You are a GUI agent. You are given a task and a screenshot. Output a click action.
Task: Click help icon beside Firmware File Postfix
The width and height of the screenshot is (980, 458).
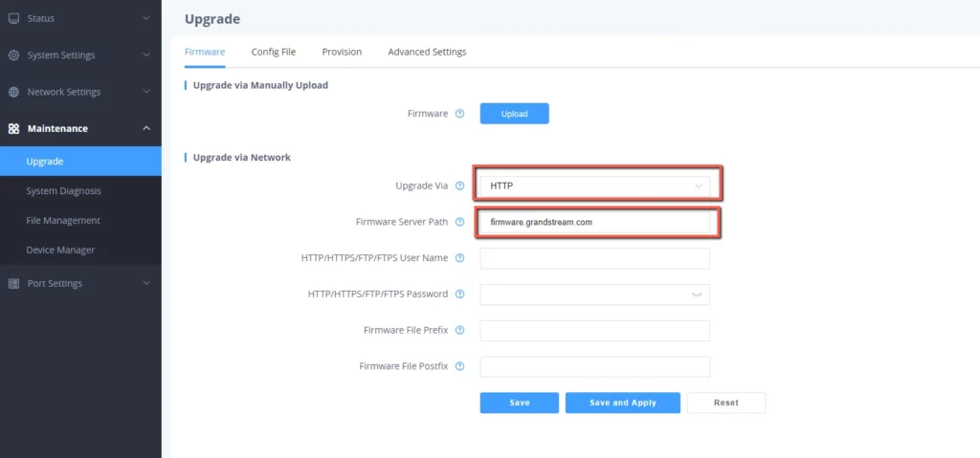460,366
